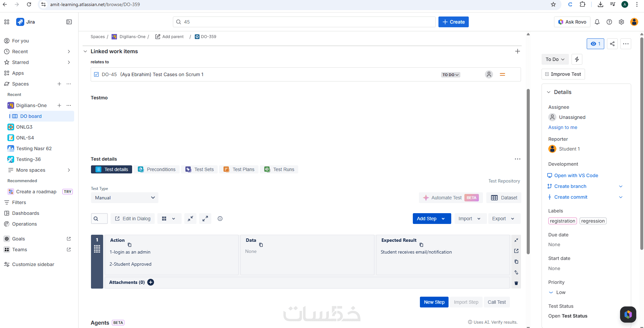Click the Ask Rovo button
Viewport: 644px width, 328px height.
point(572,22)
